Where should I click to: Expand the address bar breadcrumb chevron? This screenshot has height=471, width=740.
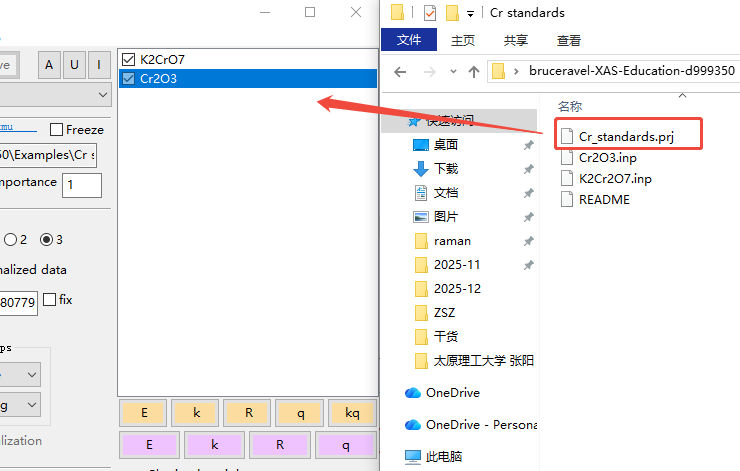click(x=516, y=72)
